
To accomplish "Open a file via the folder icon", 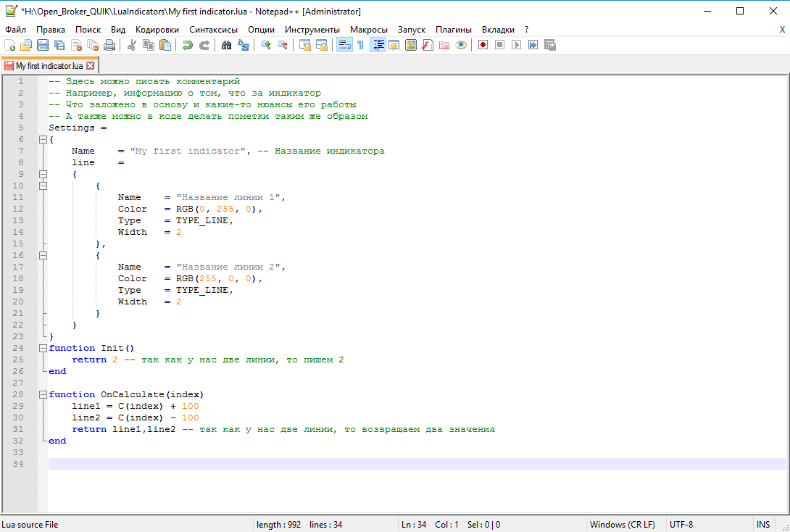I will tap(26, 46).
